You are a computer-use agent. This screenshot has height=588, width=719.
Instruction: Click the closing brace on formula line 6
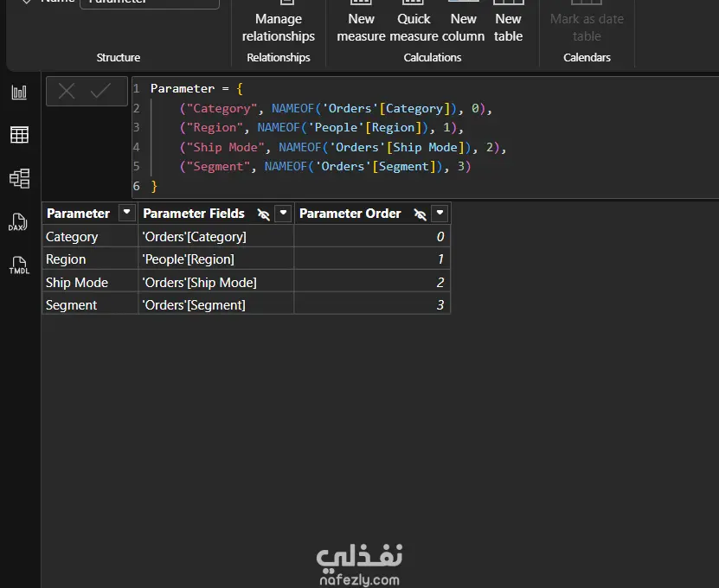154,186
